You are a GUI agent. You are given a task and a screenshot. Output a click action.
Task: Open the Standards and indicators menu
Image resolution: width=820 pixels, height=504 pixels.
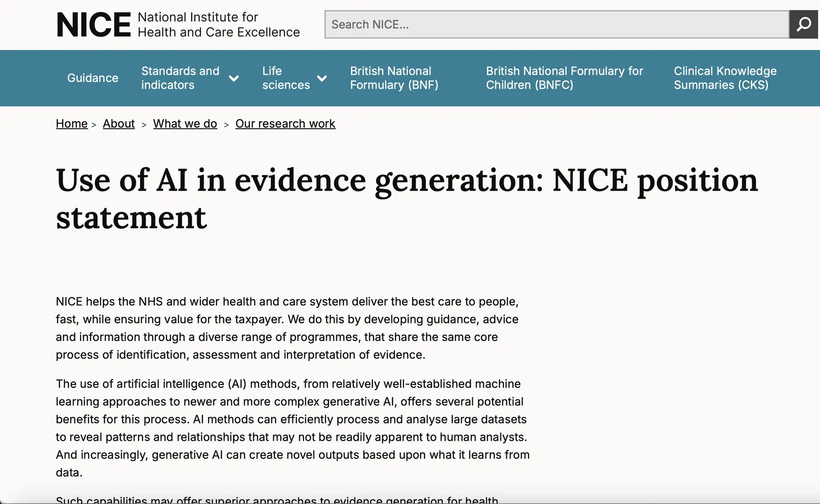tap(180, 78)
